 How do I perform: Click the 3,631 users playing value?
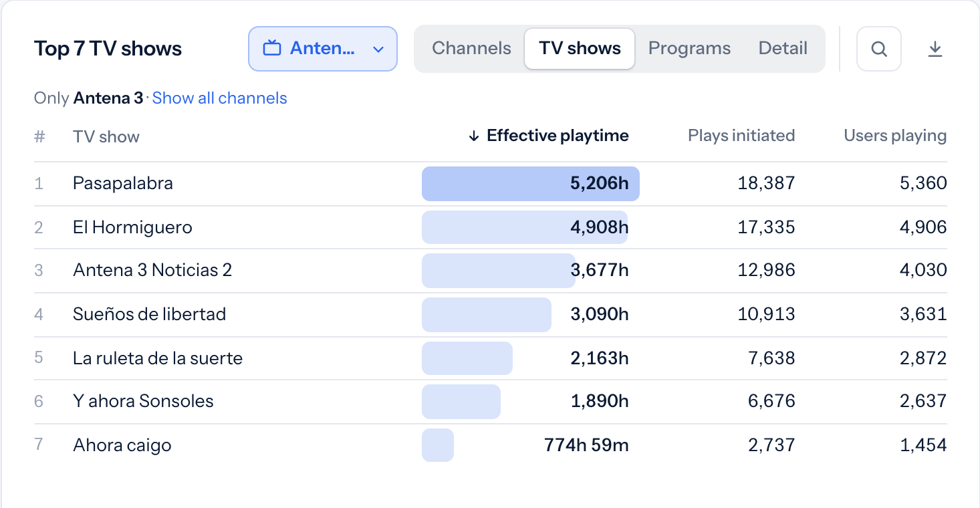[923, 314]
